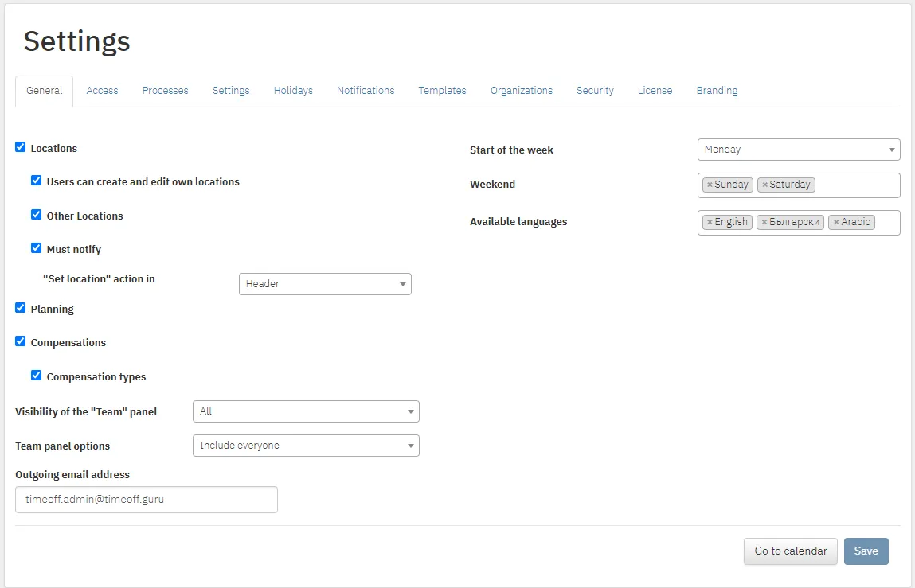Open the Set location action Header dropdown
Screen dimensions: 915x588
coord(325,284)
